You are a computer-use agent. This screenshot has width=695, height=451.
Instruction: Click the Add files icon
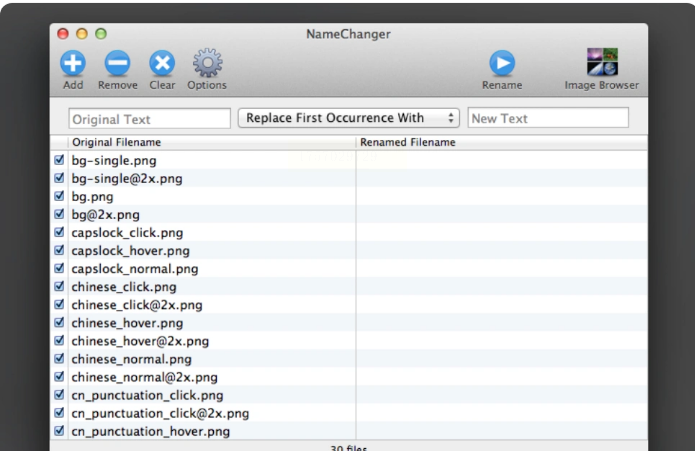73,63
